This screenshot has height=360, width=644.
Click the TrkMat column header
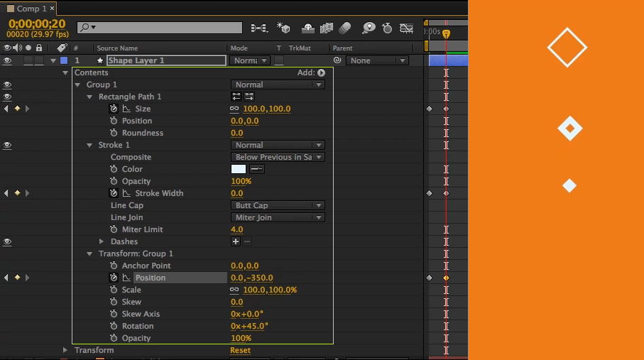[x=300, y=48]
